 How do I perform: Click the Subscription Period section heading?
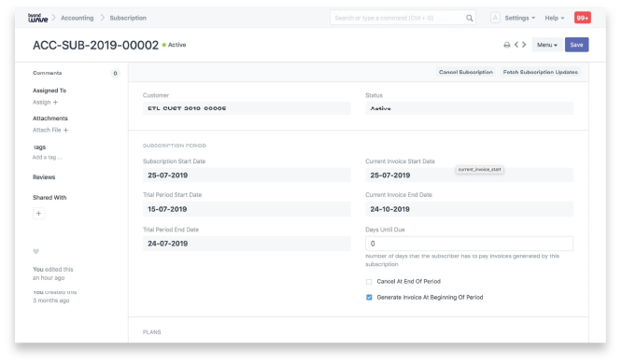click(174, 146)
